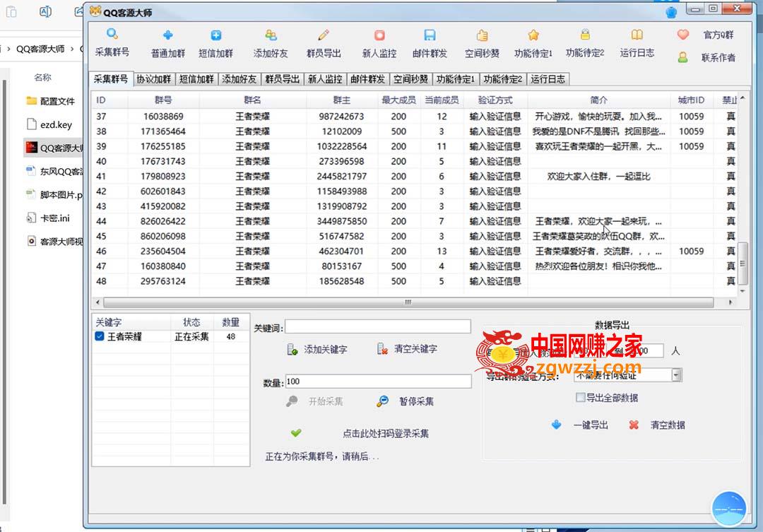Click the 短信加群 toolbar icon
This screenshot has height=532, width=763.
(x=216, y=35)
